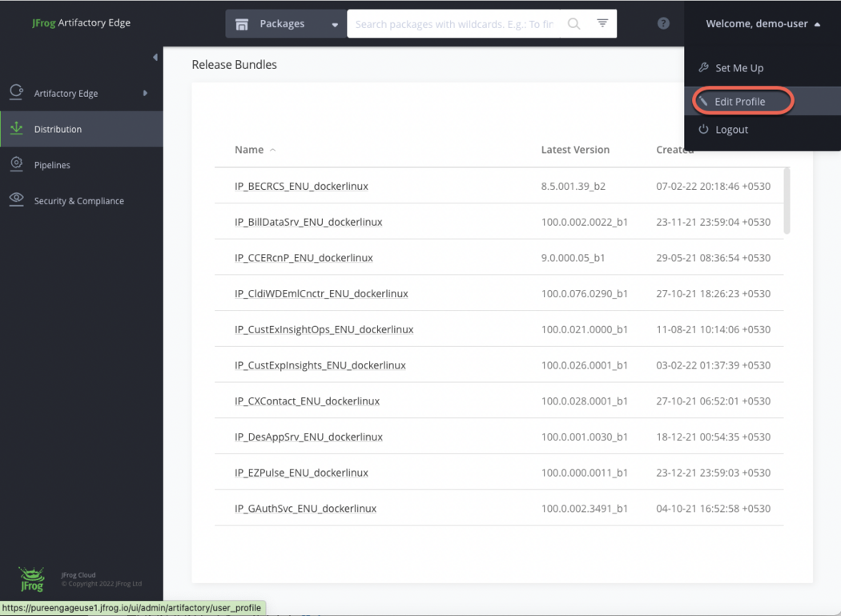The height and width of the screenshot is (616, 841).
Task: Click created date 27-10-21 18:26:23 +0530
Action: point(714,294)
